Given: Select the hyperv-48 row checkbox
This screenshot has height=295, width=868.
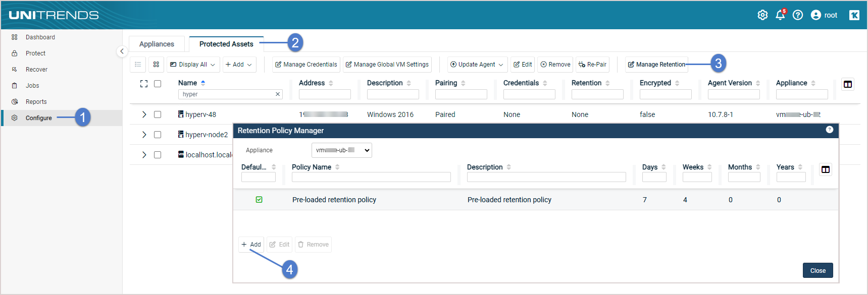Looking at the screenshot, I should [158, 114].
